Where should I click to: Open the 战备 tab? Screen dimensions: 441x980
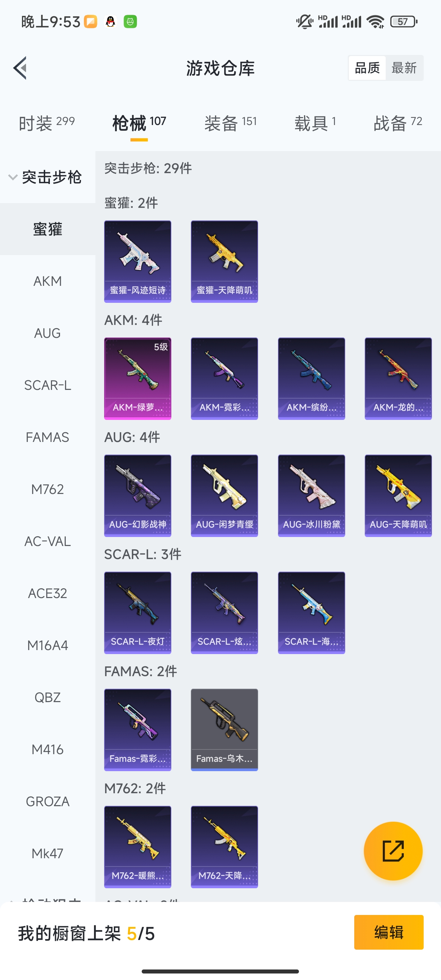coord(398,123)
